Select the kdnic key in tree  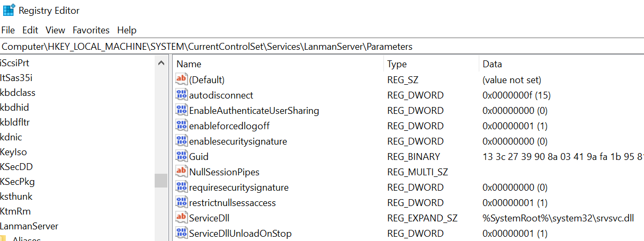(x=11, y=137)
